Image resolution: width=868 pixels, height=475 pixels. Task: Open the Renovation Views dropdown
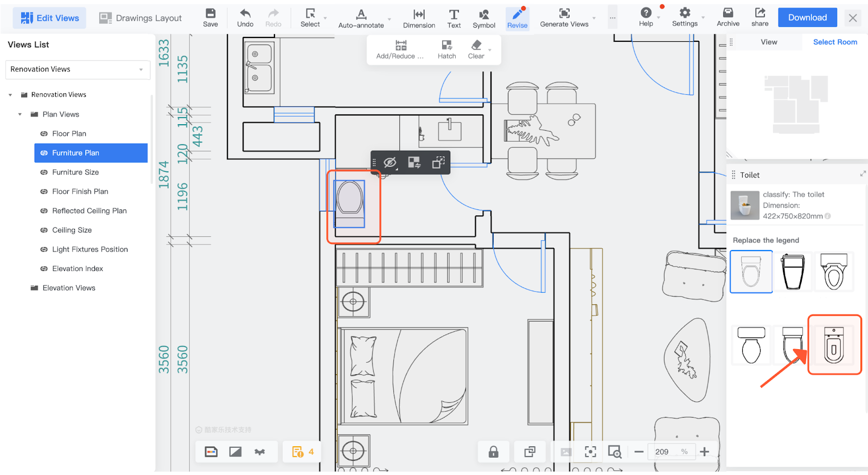tap(78, 69)
